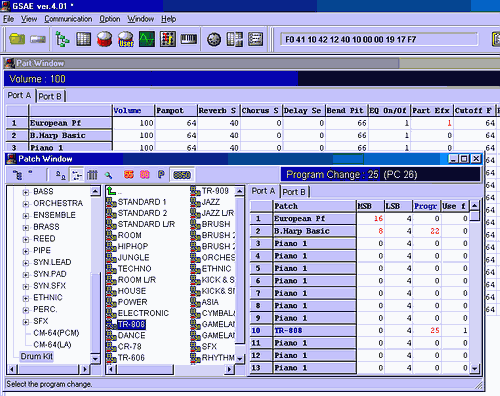This screenshot has height=396, width=500.
Task: Click the category tree down scroll arrow
Action: coord(95,359)
